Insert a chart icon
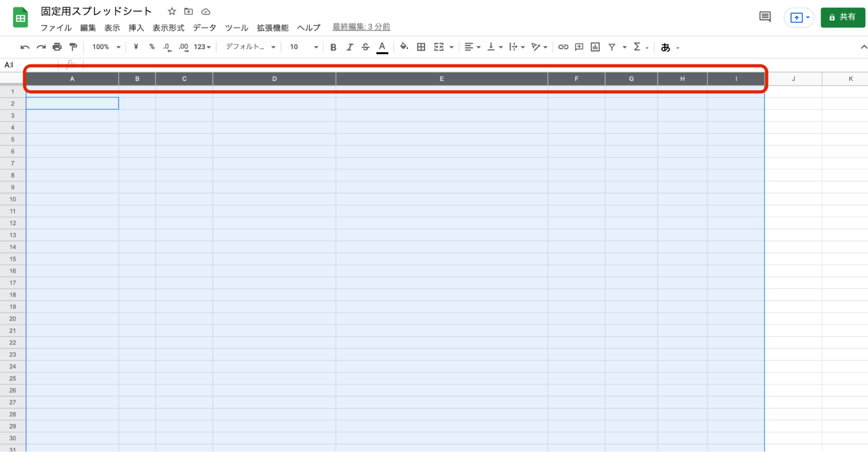 click(x=595, y=47)
